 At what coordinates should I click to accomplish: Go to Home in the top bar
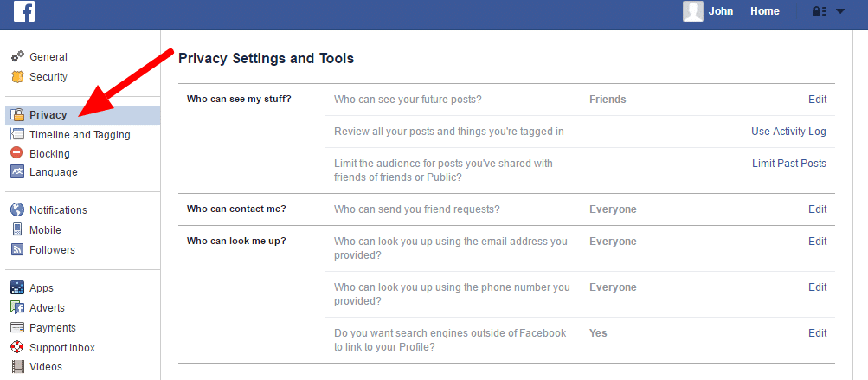(764, 11)
